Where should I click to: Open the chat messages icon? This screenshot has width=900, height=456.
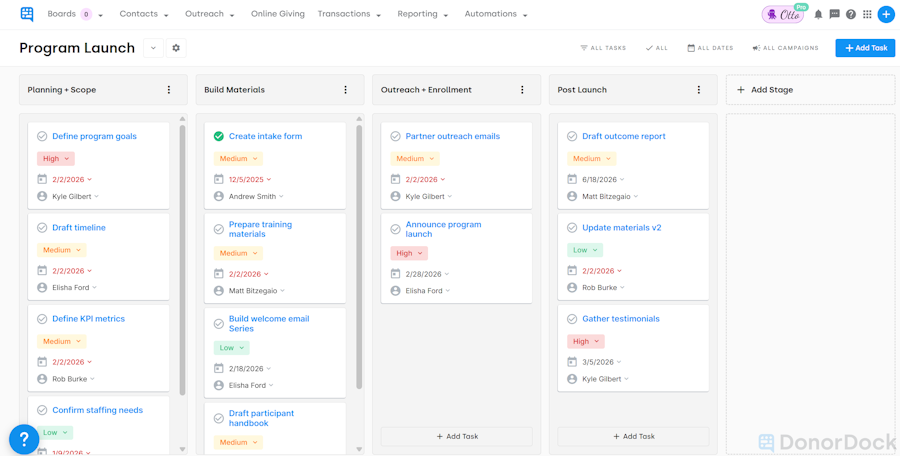834,15
